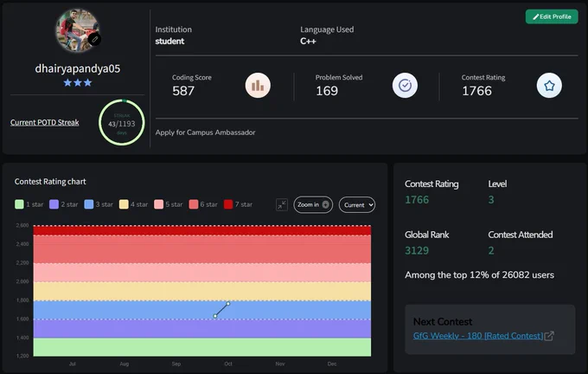Open GfG Weekly - 180 Rated Contest link
588x374 pixels.
pos(477,336)
